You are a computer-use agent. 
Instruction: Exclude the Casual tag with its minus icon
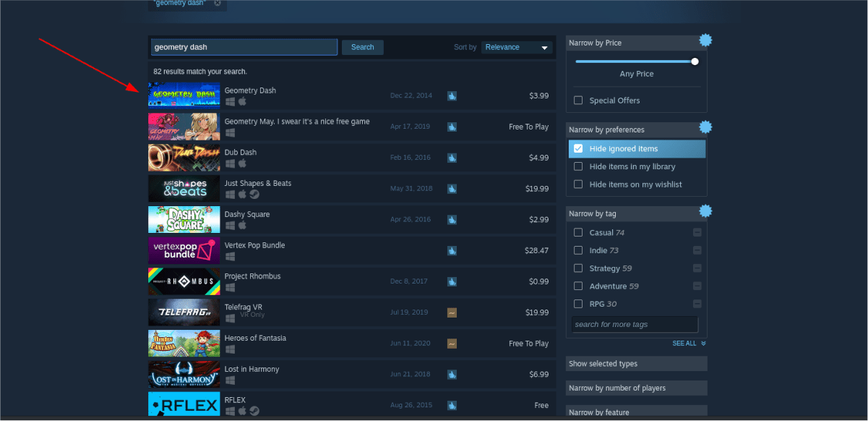(697, 232)
